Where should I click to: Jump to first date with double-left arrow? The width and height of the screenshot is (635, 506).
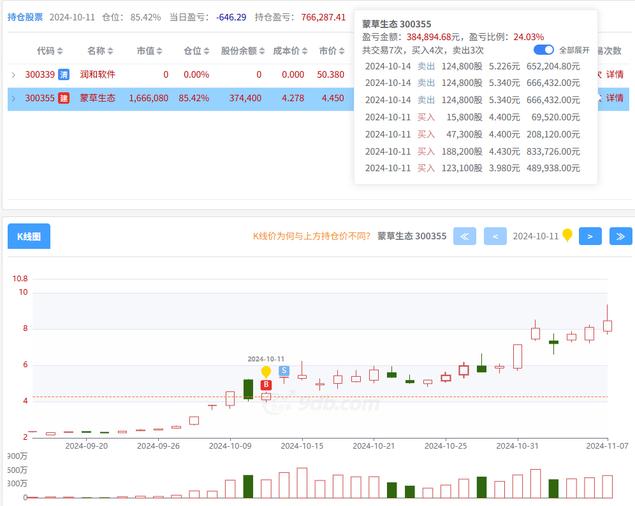(464, 236)
